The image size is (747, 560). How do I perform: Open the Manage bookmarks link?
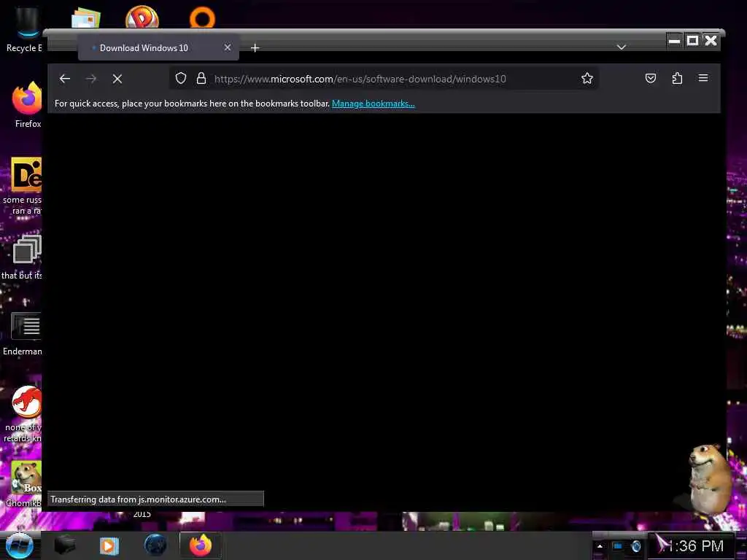(x=373, y=104)
